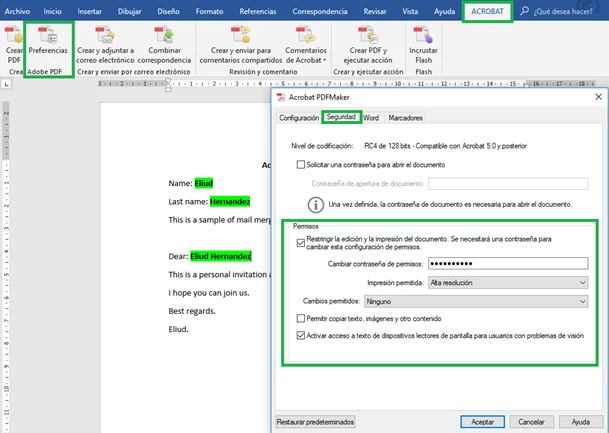Enable Permitir copiar texto, imágenes checkbox
Viewport: 609px width, 433px height.
[301, 318]
